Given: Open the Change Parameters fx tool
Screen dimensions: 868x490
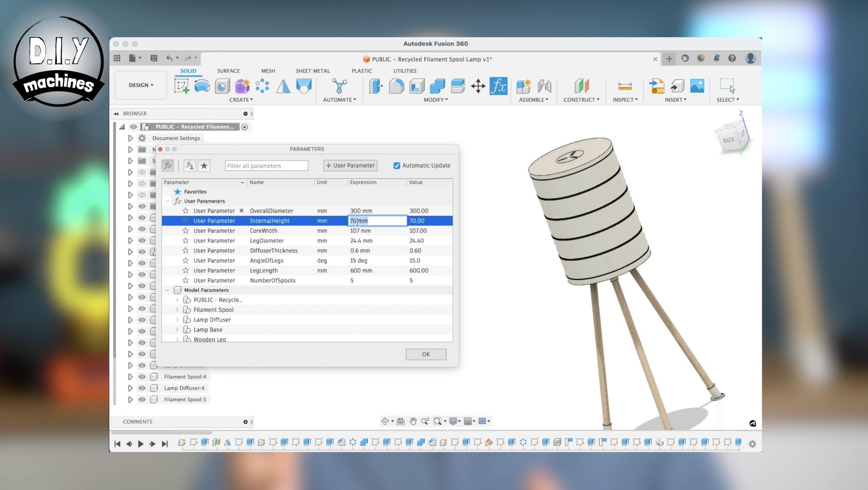Looking at the screenshot, I should (x=498, y=86).
